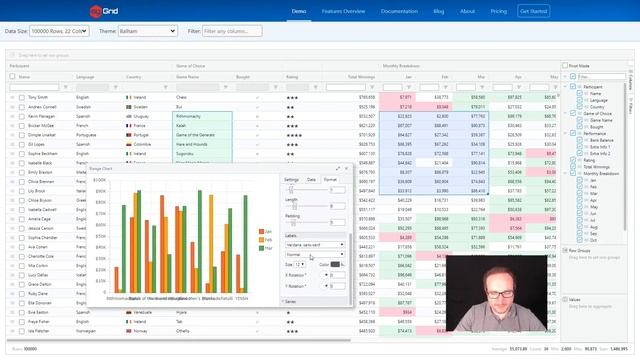
Task: Open the Language column filter icon
Action: coord(116,87)
